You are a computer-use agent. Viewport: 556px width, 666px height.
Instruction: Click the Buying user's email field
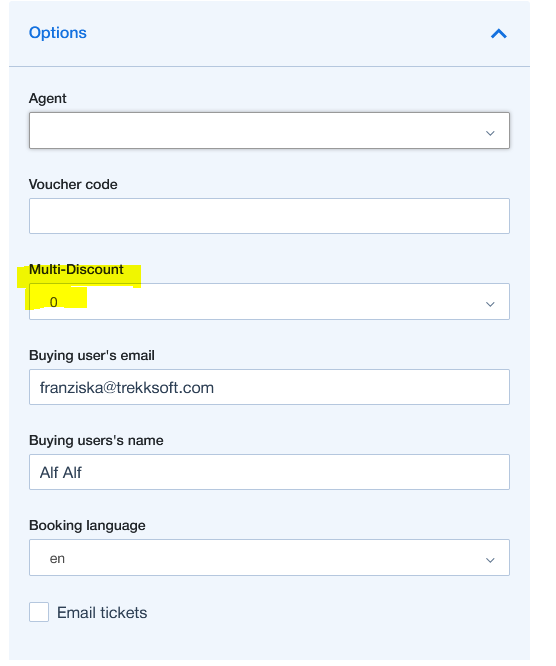click(x=269, y=387)
